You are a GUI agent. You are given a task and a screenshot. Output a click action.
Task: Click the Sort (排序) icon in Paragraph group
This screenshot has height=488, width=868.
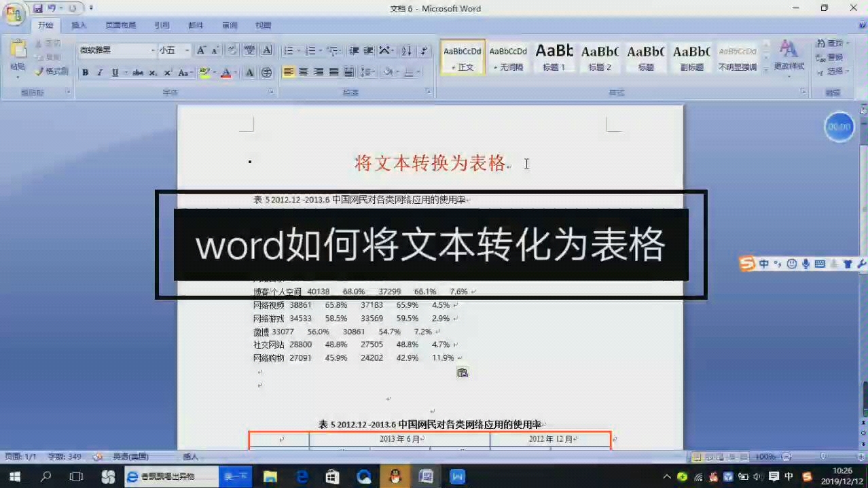click(406, 52)
